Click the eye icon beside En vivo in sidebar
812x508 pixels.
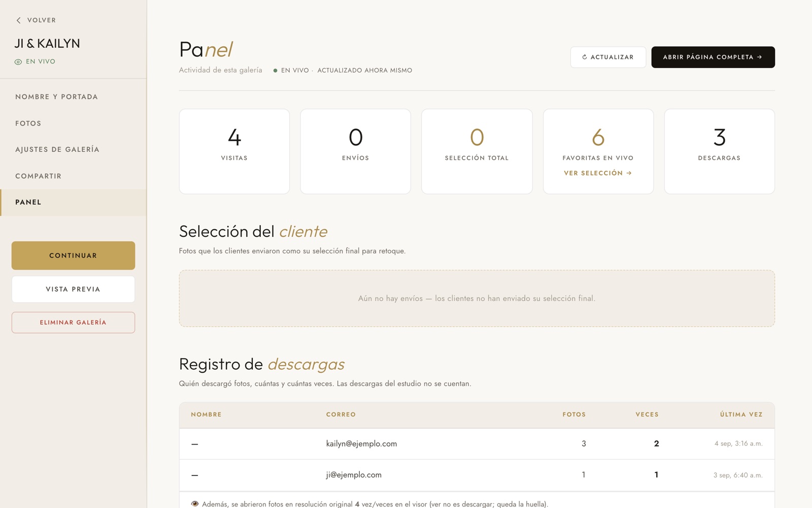tap(18, 62)
